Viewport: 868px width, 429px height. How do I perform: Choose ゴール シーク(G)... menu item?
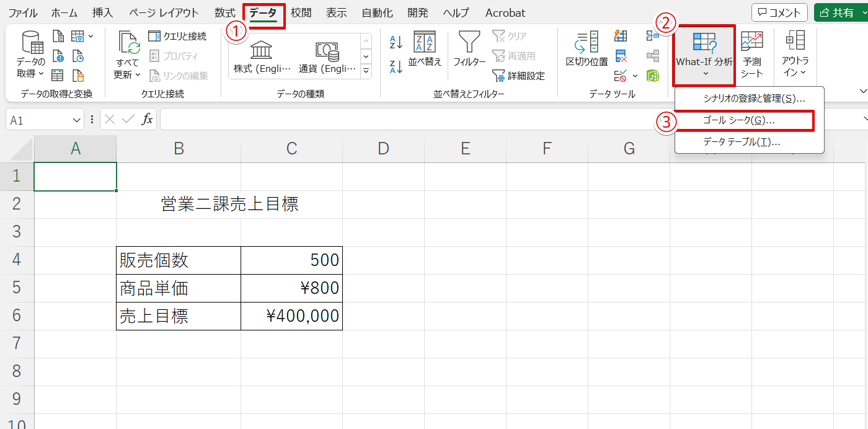pyautogui.click(x=749, y=120)
